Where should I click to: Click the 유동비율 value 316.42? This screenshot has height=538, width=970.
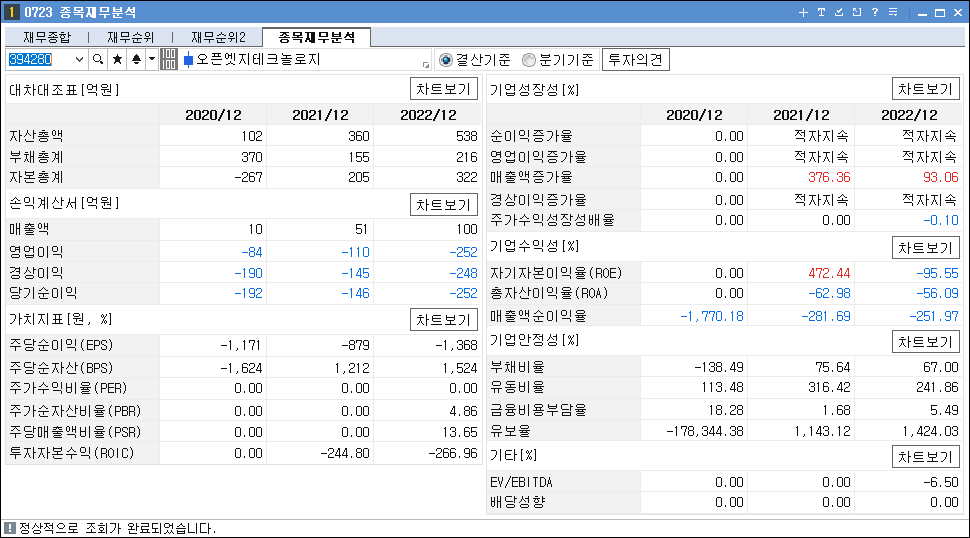[829, 388]
